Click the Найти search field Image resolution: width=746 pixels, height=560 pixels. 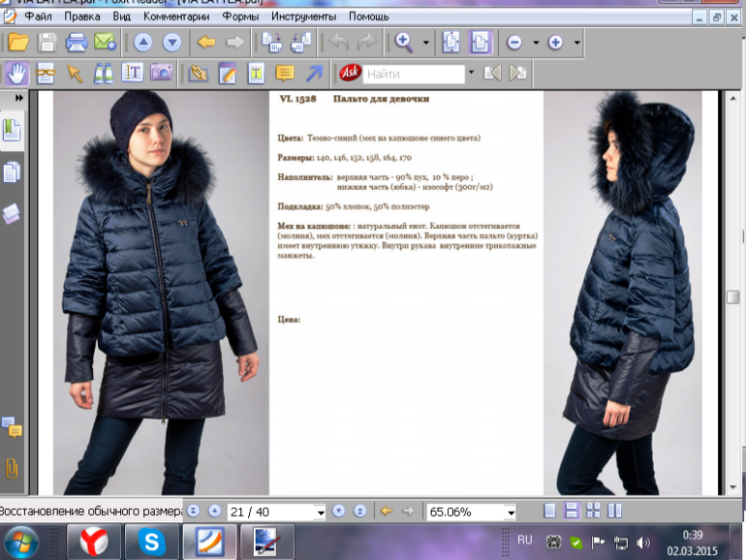tap(414, 74)
